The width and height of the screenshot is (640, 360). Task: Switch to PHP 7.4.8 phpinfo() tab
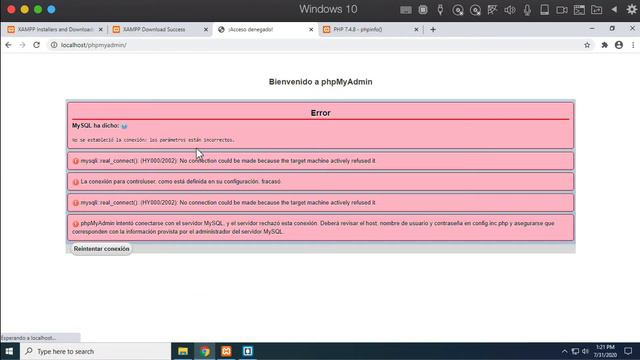pyautogui.click(x=358, y=29)
